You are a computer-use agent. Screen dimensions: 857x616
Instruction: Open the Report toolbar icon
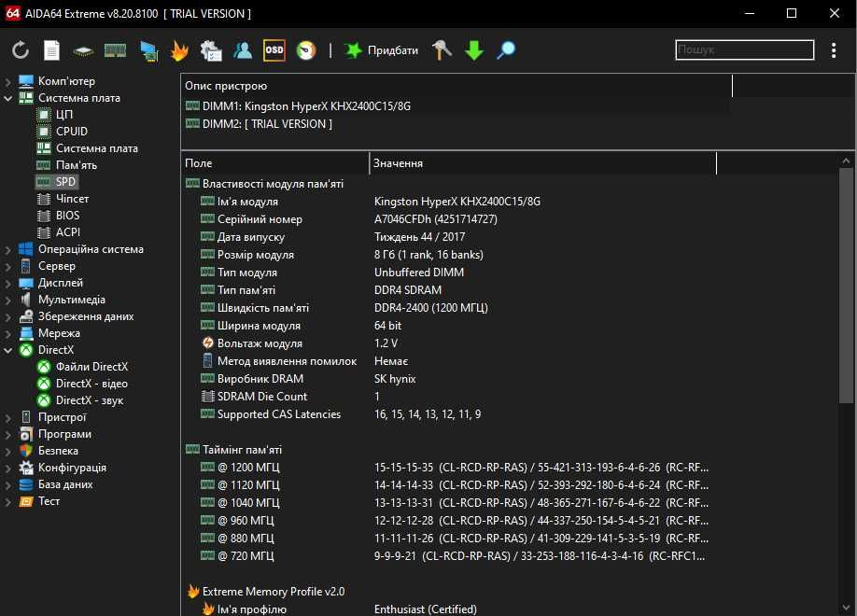(x=51, y=50)
